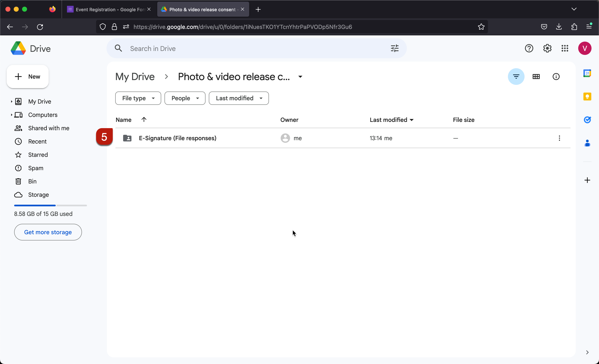This screenshot has width=599, height=364.
Task: Collapse the side panel with the arrow
Action: pos(587,352)
